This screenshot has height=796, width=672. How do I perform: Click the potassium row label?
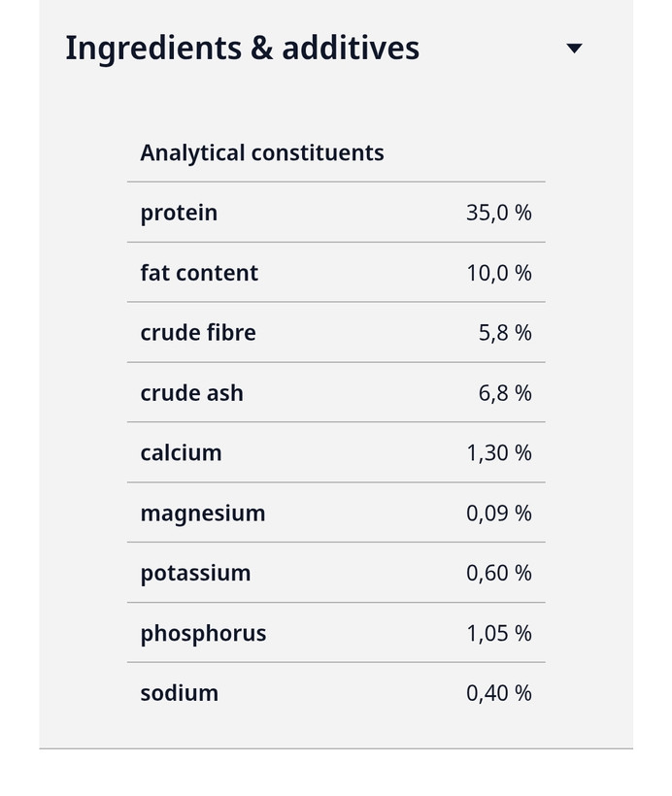(x=195, y=574)
